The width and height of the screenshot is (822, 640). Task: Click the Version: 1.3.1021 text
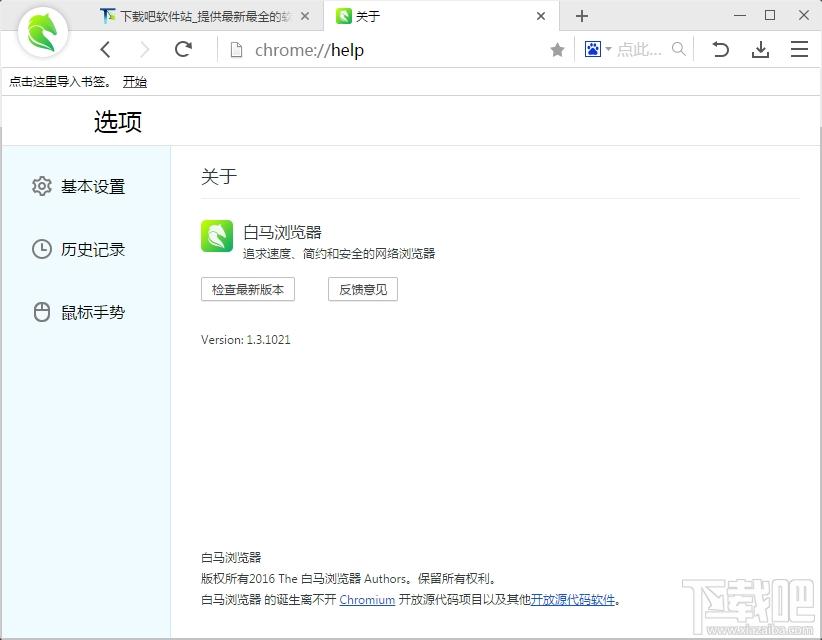[245, 340]
